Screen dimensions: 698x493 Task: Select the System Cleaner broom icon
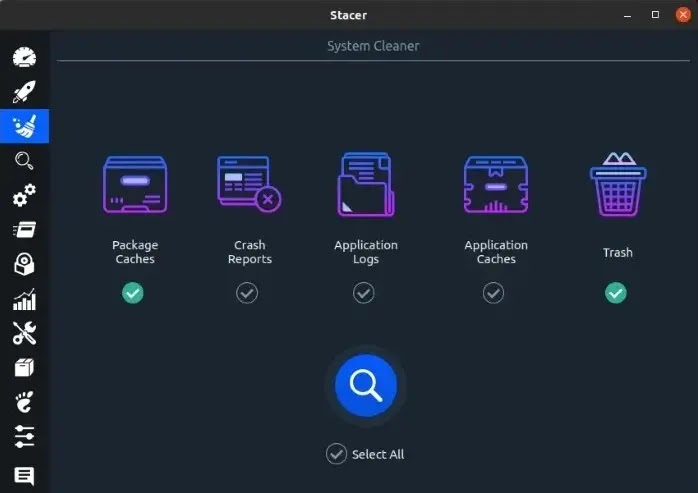coord(24,126)
